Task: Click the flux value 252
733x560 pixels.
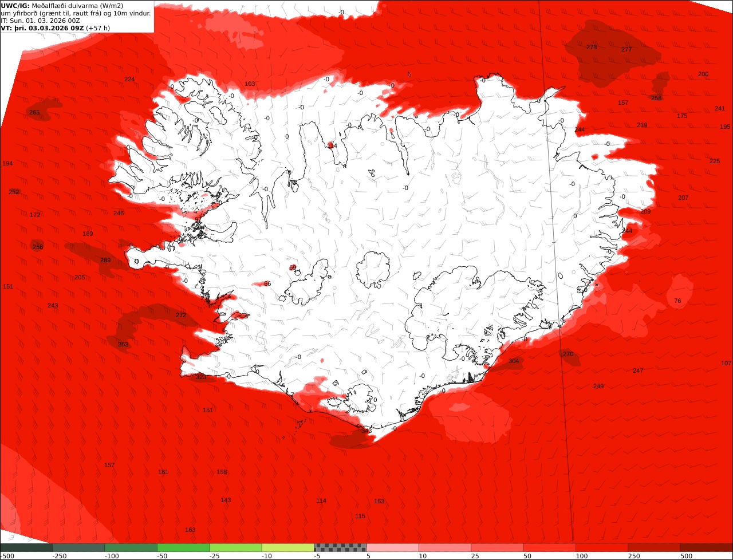Action: tap(14, 192)
